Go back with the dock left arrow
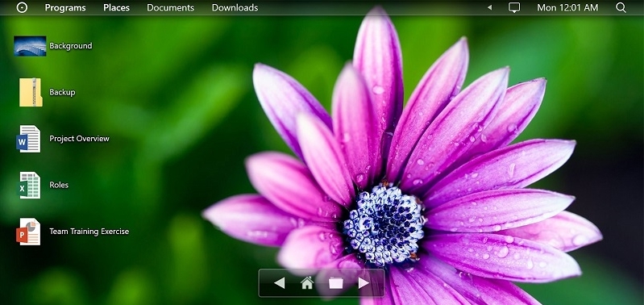Viewport: 644px width, 305px height. (280, 282)
